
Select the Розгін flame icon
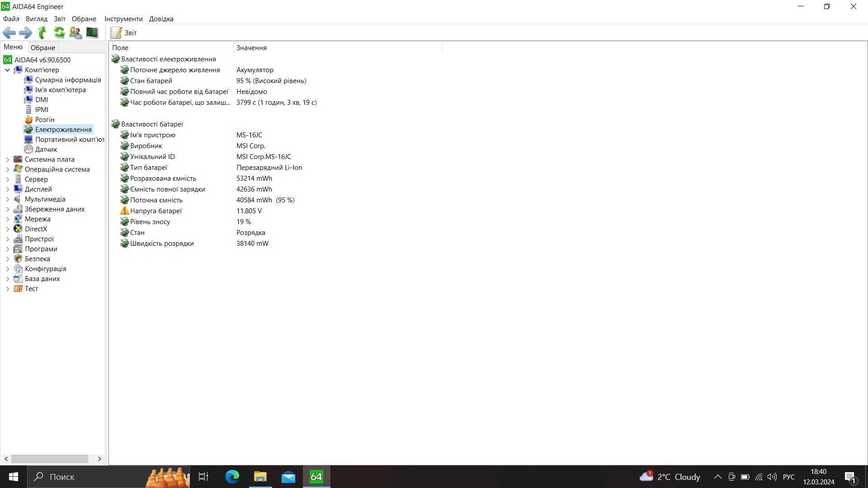28,120
